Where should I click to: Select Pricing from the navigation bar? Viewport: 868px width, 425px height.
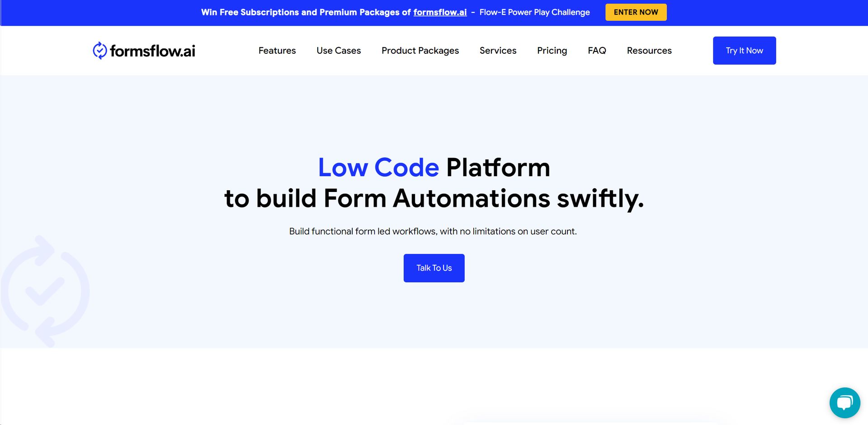click(x=552, y=51)
